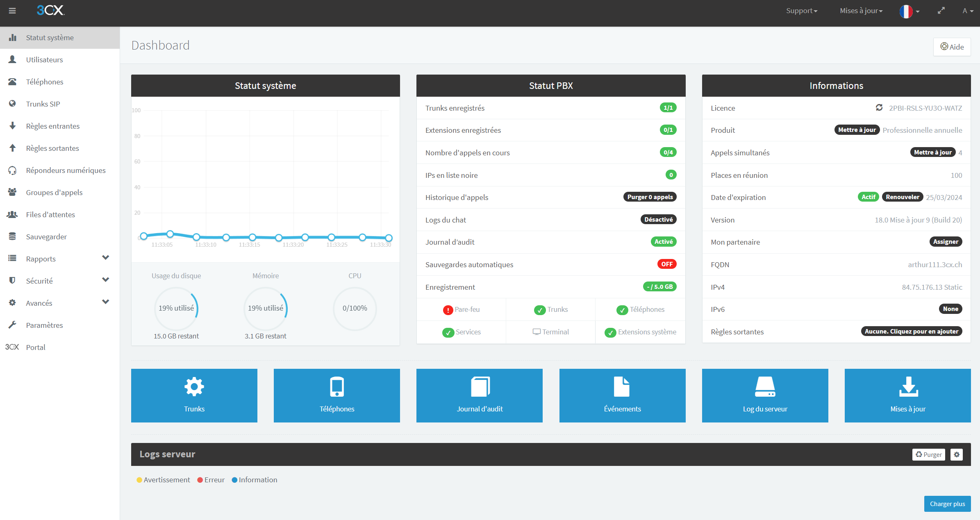The image size is (980, 520).
Task: Click the Usage du disque gauge
Action: click(176, 309)
